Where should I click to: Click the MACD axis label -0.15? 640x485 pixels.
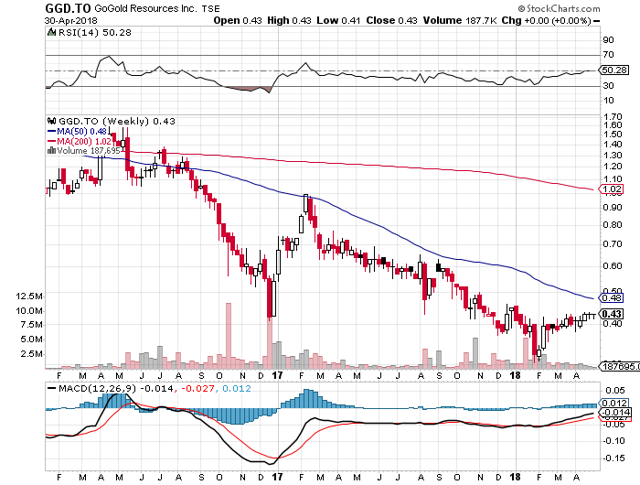(613, 458)
